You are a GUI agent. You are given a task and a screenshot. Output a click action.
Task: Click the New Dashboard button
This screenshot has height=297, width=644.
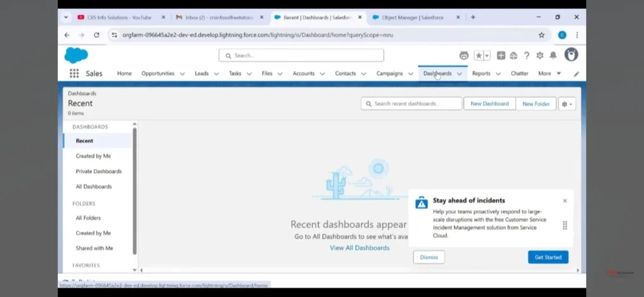point(489,104)
